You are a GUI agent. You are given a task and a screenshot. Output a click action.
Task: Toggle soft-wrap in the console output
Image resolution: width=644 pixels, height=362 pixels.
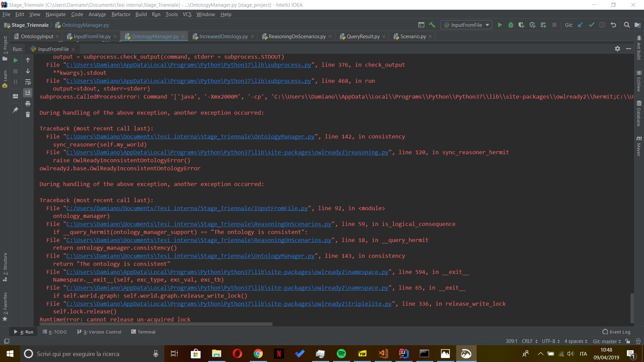28,82
